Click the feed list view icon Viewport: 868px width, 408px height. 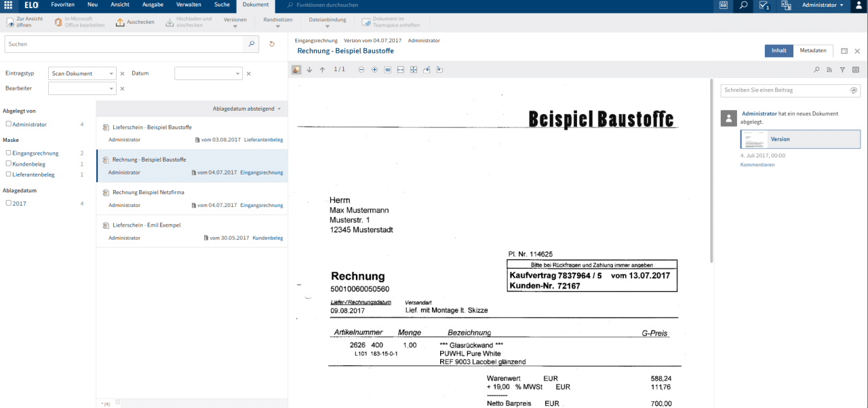tap(856, 69)
